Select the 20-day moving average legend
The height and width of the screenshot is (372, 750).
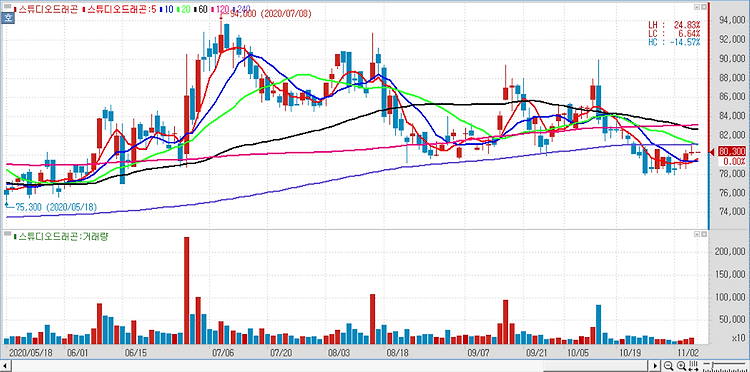click(184, 9)
